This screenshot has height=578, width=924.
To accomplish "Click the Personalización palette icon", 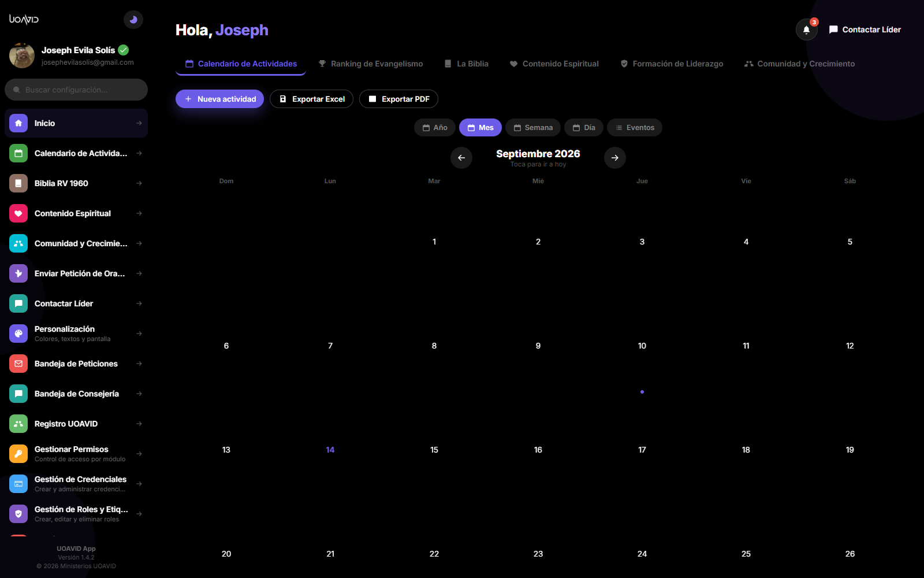I will [x=18, y=334].
